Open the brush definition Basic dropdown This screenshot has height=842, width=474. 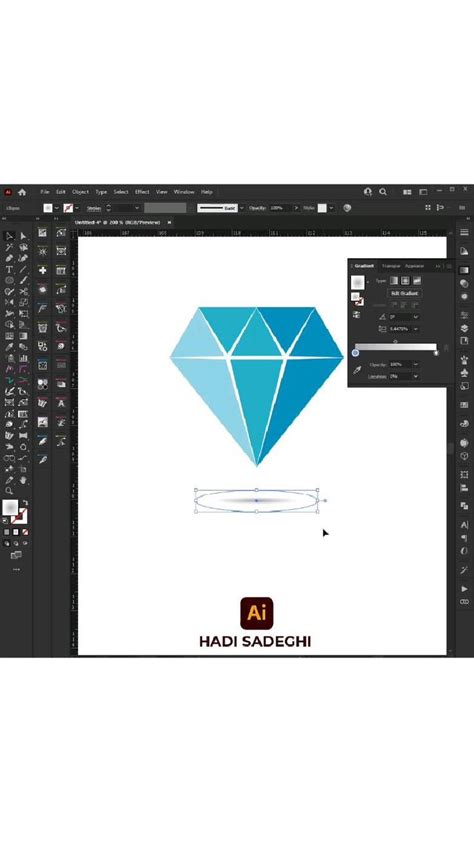pos(242,208)
